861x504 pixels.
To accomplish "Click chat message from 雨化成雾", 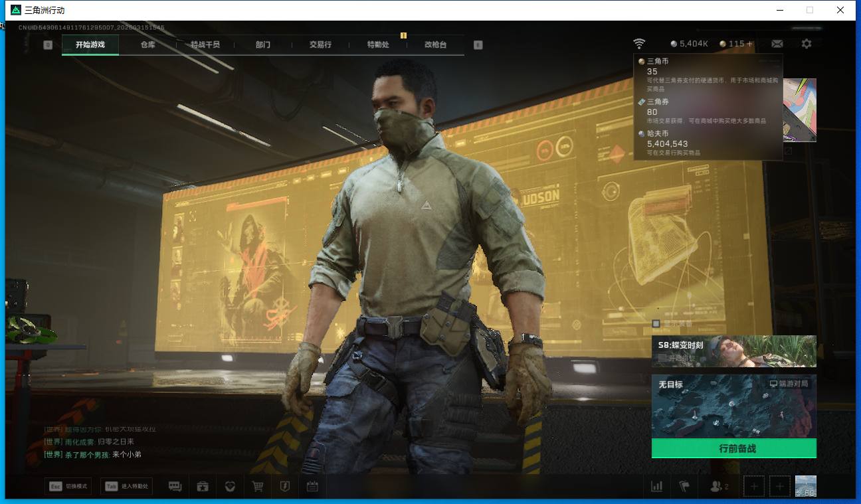I will pos(89,442).
